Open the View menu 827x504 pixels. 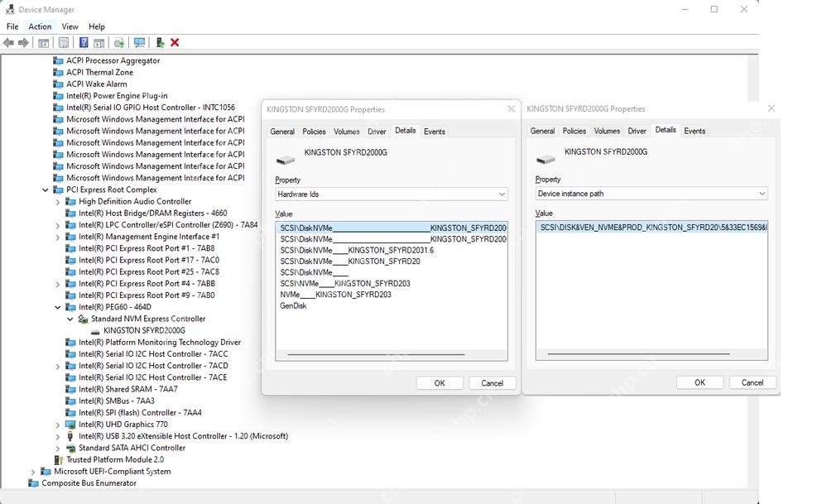pyautogui.click(x=70, y=26)
